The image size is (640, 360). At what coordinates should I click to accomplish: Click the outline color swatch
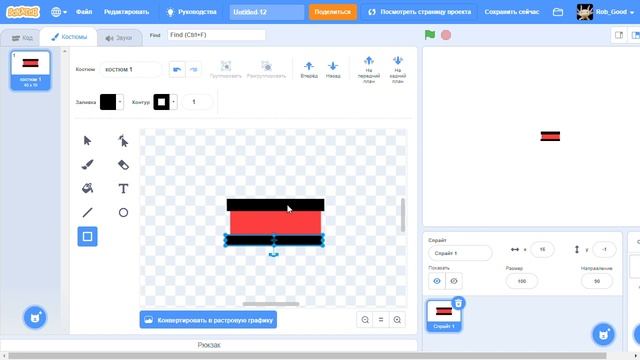click(162, 102)
